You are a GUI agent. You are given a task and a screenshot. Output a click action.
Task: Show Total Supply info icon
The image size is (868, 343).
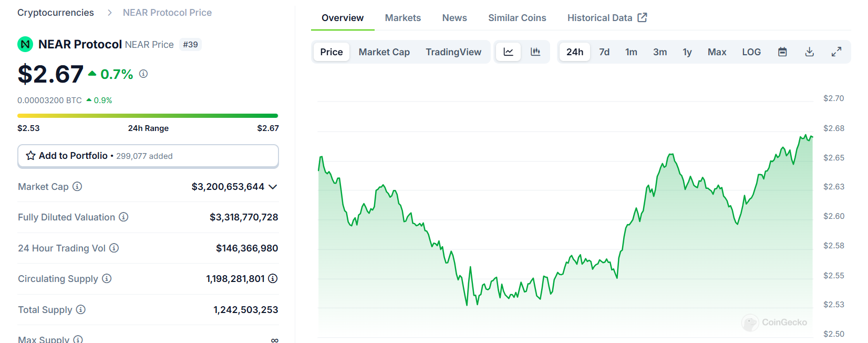81,309
